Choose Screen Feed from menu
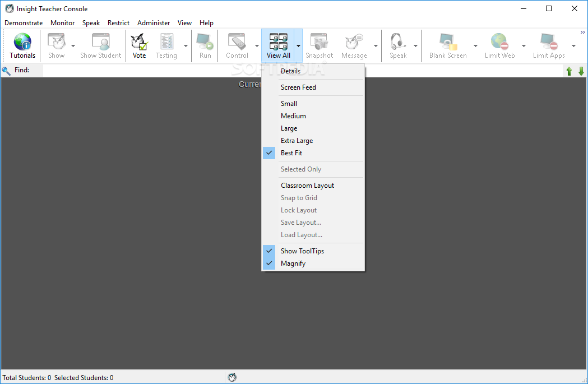 coord(313,87)
